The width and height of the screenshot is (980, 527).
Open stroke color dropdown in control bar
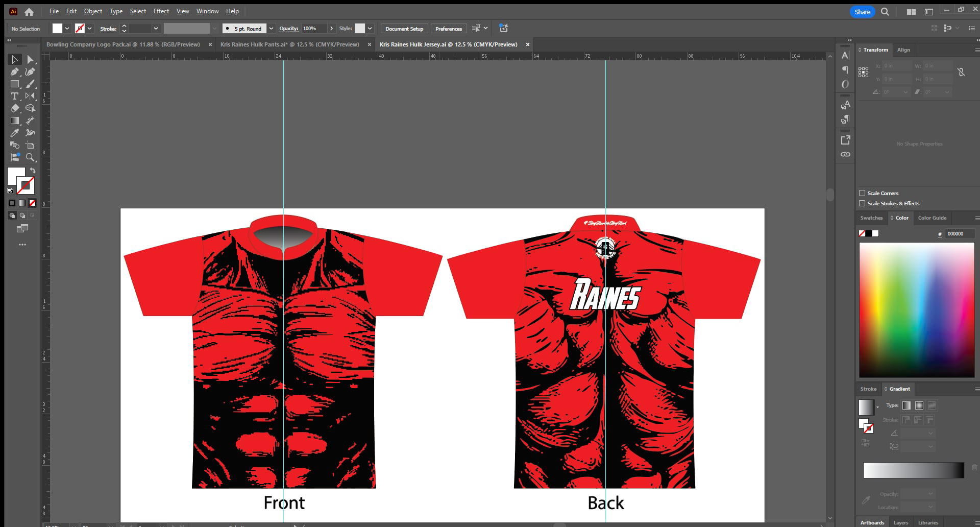(89, 29)
